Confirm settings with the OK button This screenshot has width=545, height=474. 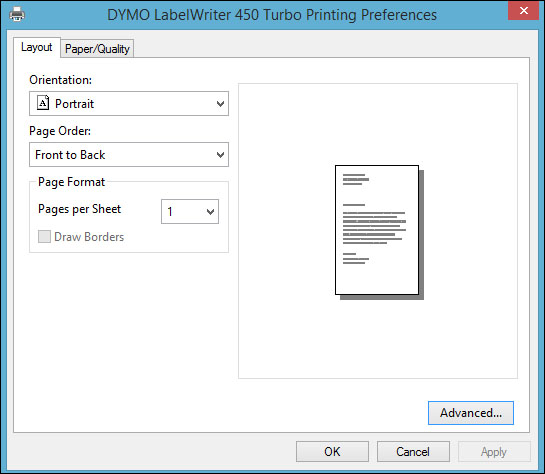pos(332,451)
